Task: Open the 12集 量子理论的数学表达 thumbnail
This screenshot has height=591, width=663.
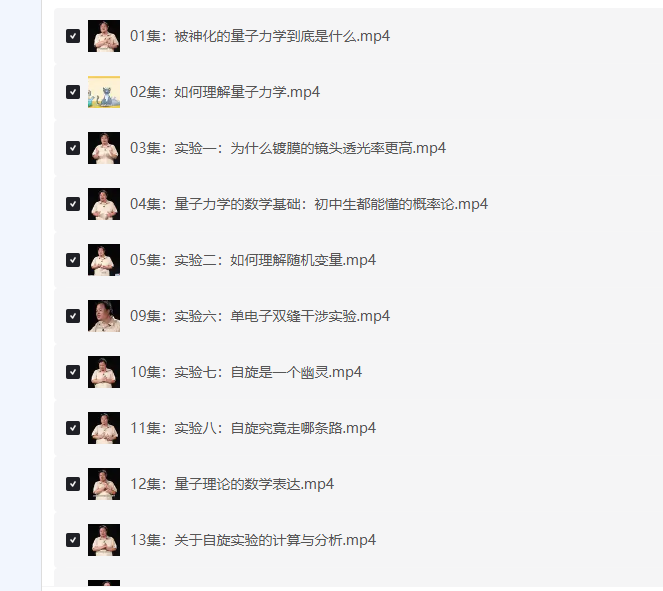Action: 104,484
